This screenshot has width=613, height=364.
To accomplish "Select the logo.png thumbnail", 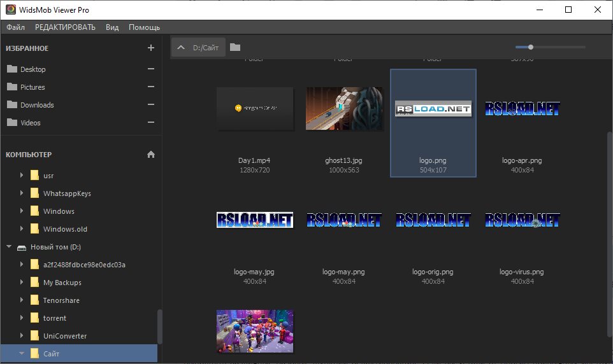I will (433, 109).
